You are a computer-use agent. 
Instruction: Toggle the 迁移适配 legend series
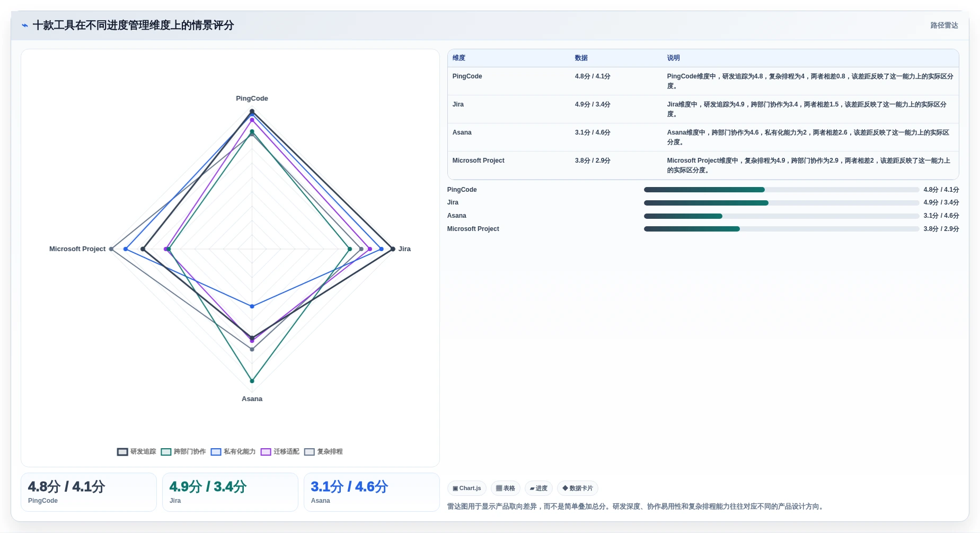coord(280,451)
